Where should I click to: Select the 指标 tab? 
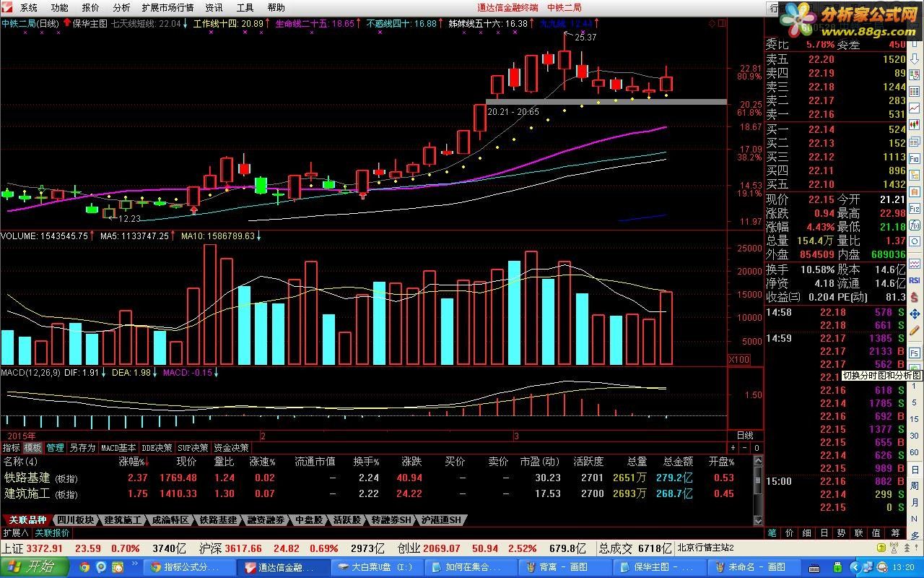coord(11,448)
